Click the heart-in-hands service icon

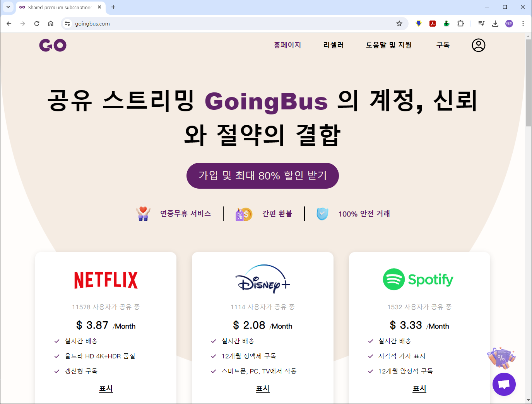pos(143,213)
